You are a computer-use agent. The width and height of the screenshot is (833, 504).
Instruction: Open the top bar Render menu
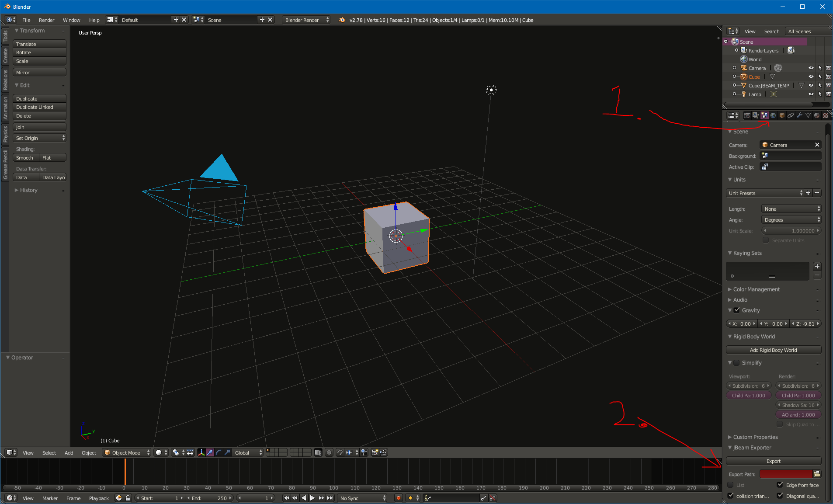pyautogui.click(x=46, y=20)
